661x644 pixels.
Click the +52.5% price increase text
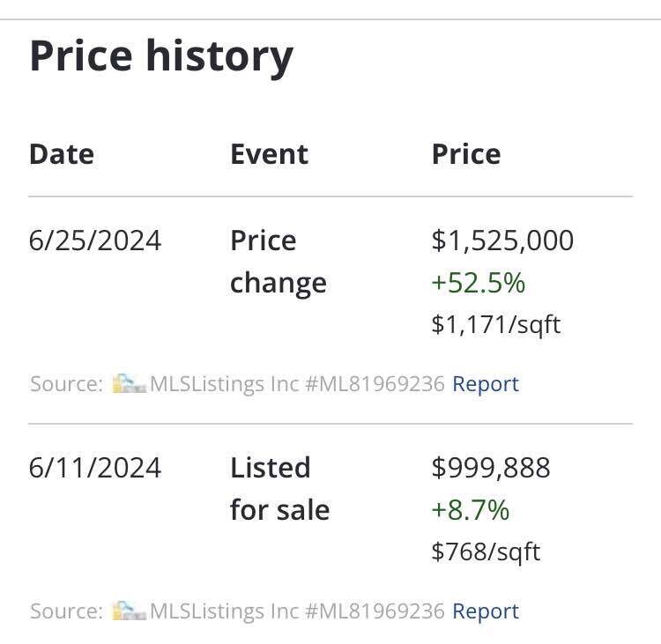click(478, 283)
